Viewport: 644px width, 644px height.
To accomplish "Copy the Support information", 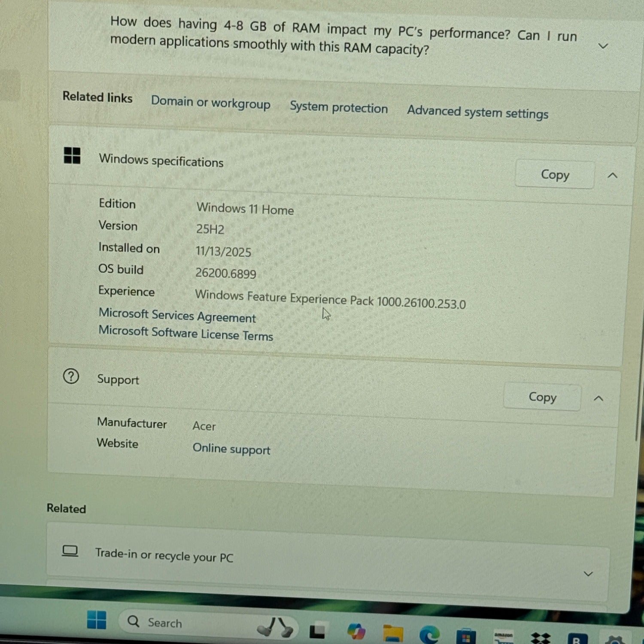I will click(542, 397).
